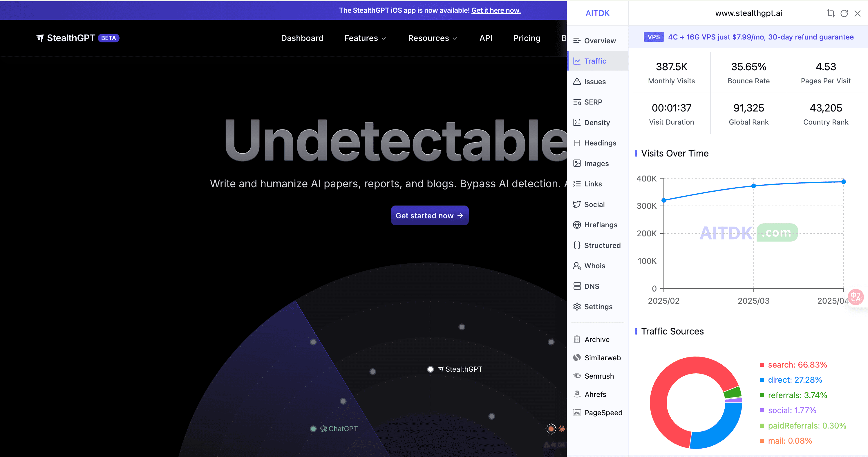Screen dimensions: 868x457
Task: Open the Archive building icon
Action: (577, 339)
